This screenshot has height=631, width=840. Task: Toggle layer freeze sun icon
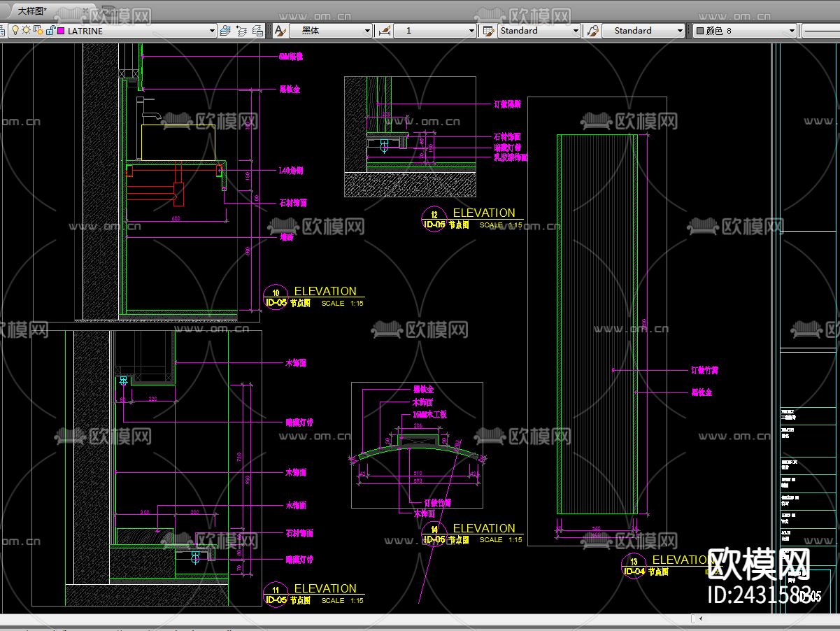(x=26, y=31)
